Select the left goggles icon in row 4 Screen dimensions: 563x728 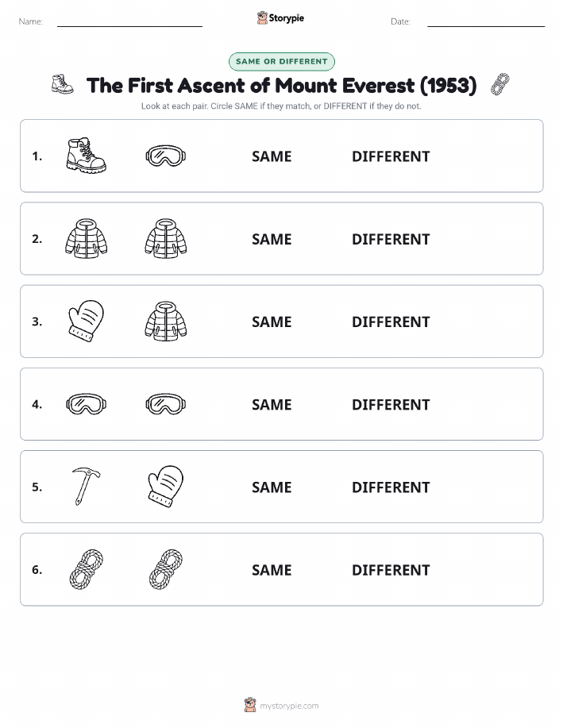click(87, 403)
